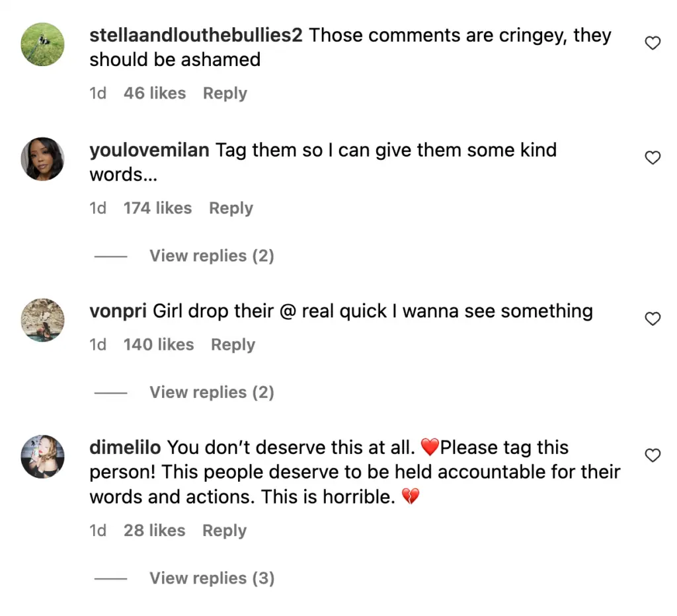Image resolution: width=677 pixels, height=616 pixels.
Task: Show the 2 replies to vonpri
Action: (x=212, y=393)
